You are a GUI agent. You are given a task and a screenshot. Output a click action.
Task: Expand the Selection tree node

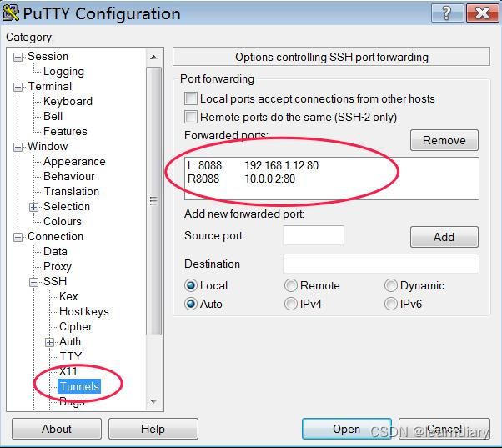click(33, 207)
